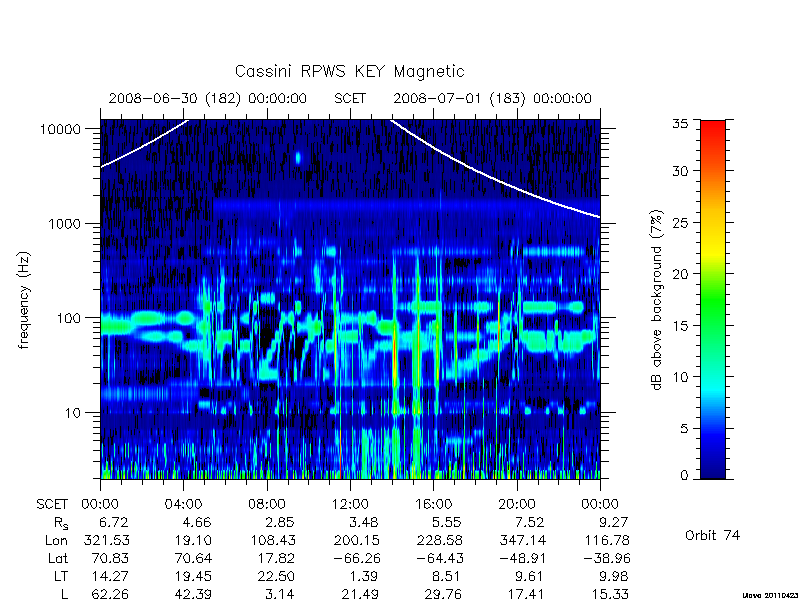The height and width of the screenshot is (600, 800).
Task: Click the title 'Cassini RPWS KEY Magnetic'
Action: click(x=349, y=71)
